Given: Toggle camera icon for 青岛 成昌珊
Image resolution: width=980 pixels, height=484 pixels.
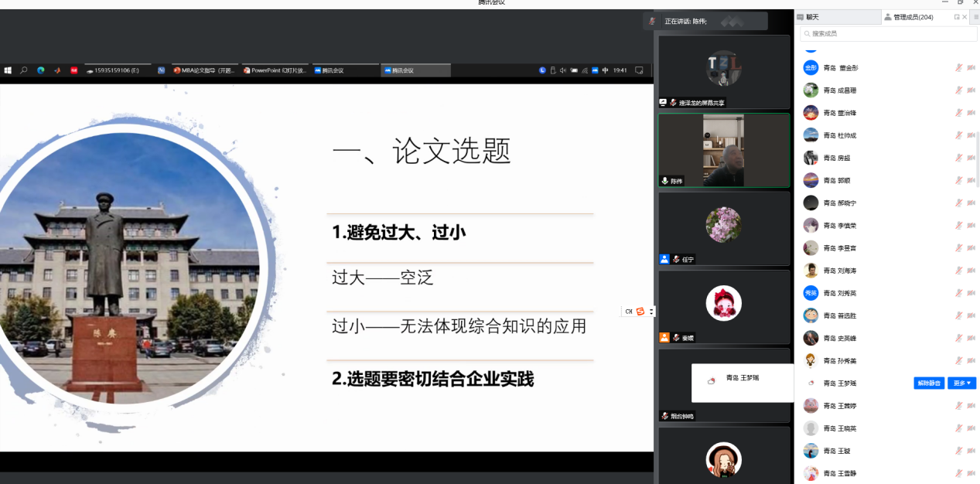Looking at the screenshot, I should click(x=971, y=90).
